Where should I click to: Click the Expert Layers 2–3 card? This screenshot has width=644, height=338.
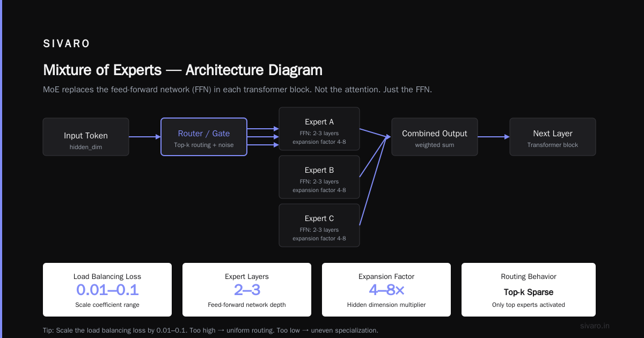tap(247, 290)
